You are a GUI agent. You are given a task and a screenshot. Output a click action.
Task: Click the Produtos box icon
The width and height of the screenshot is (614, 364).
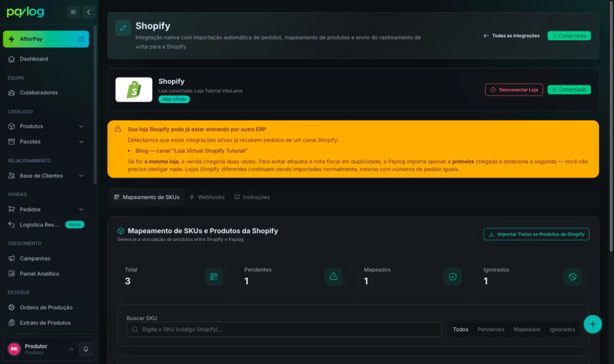(x=11, y=127)
